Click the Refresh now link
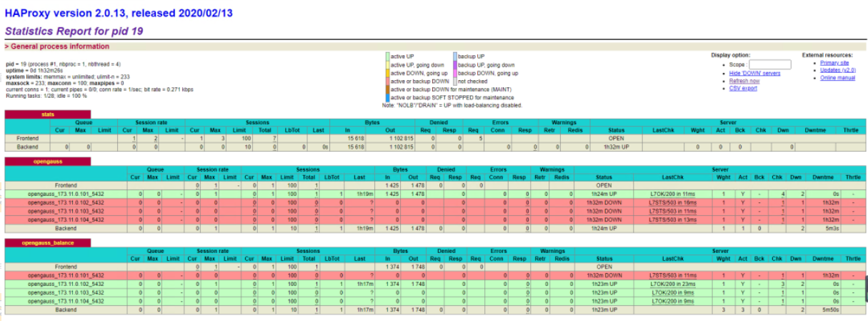This screenshot has width=868, height=321. pyautogui.click(x=744, y=81)
